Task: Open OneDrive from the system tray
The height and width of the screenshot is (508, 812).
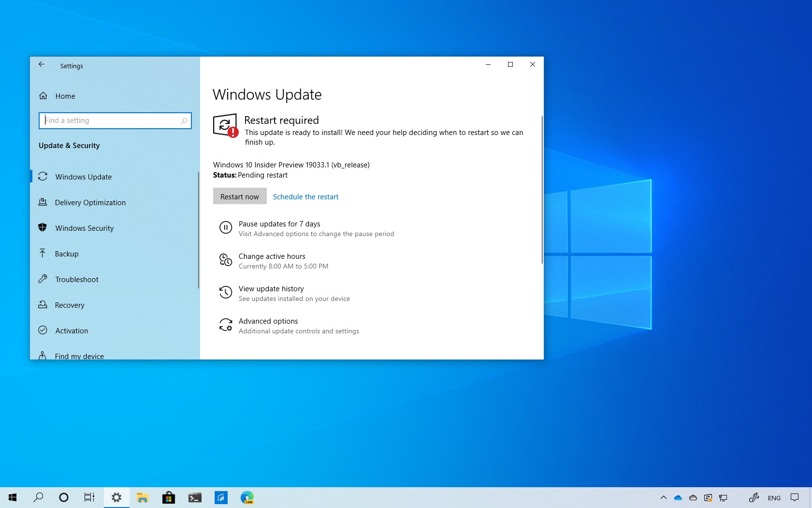Action: pos(678,498)
